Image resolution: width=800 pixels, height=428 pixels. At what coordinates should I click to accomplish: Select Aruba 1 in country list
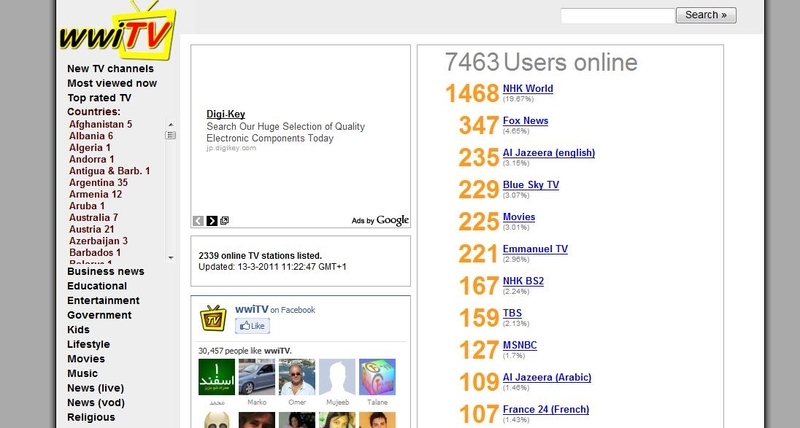click(x=87, y=207)
